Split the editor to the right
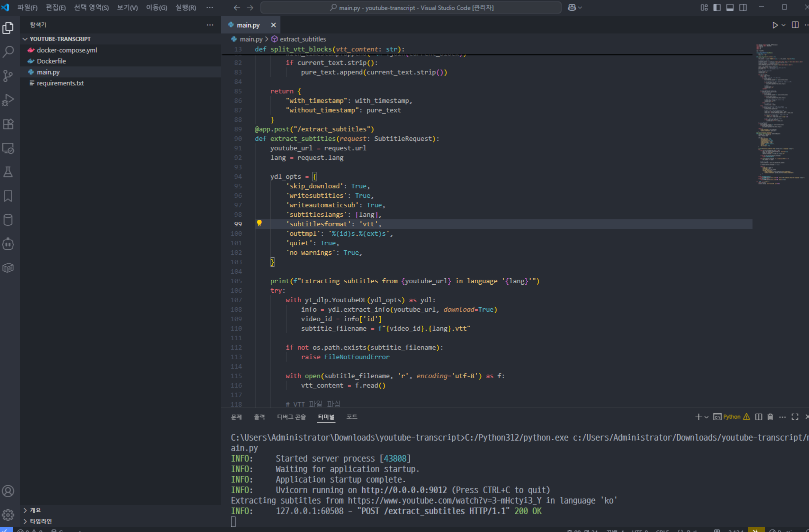Viewport: 809px width, 532px height. point(795,25)
